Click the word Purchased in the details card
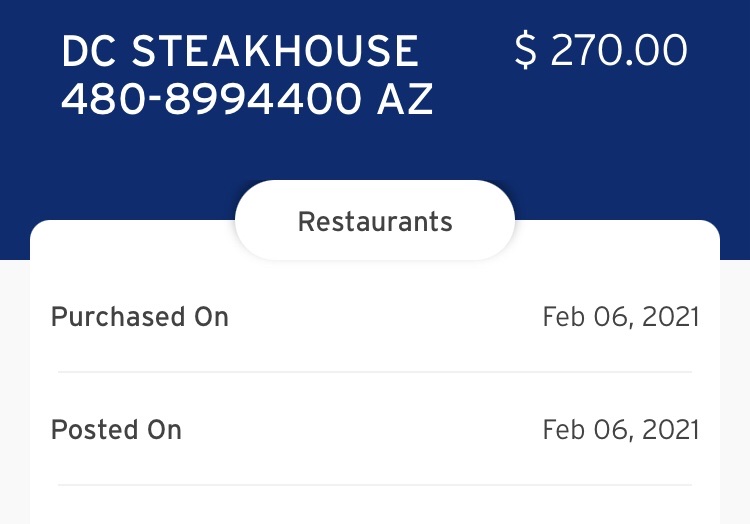 pyautogui.click(x=105, y=317)
